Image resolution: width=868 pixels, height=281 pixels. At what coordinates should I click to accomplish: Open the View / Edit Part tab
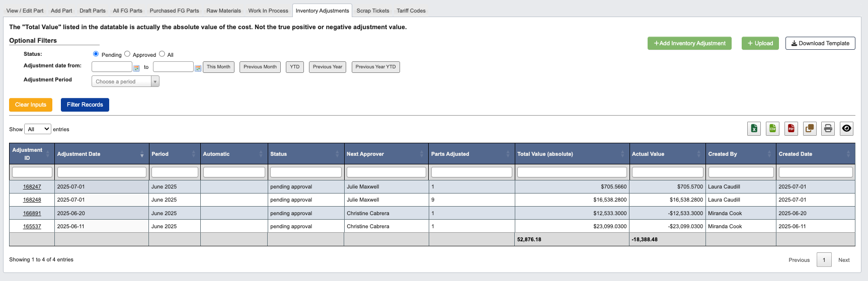point(25,11)
